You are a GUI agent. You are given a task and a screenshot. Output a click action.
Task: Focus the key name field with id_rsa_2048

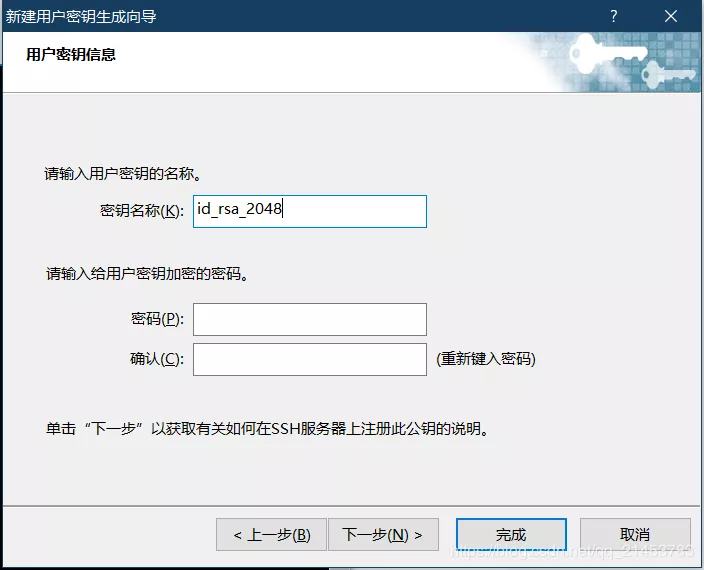coord(310,211)
